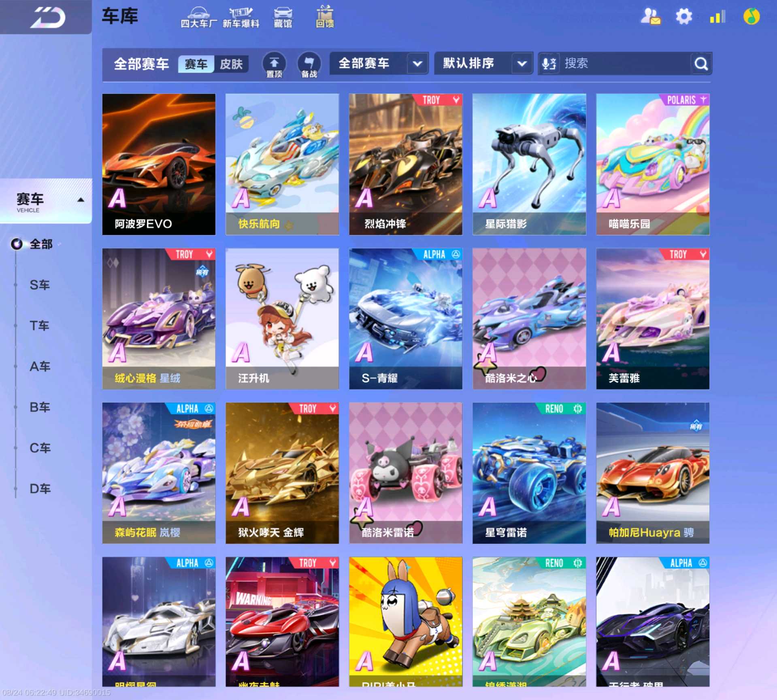Screen dimensions: 777x700
Task: Tap the voice search microphone icon
Action: tap(549, 64)
